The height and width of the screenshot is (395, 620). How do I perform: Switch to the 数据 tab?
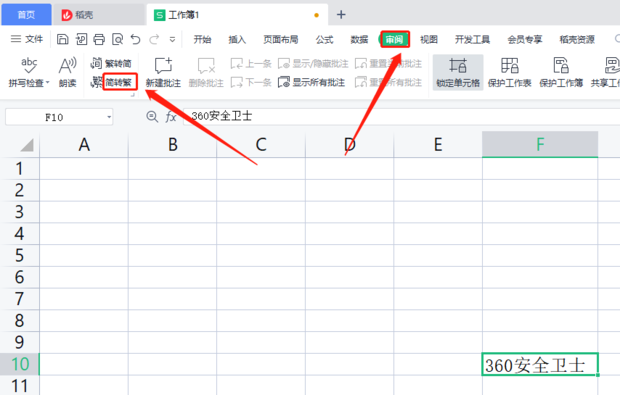pyautogui.click(x=359, y=39)
